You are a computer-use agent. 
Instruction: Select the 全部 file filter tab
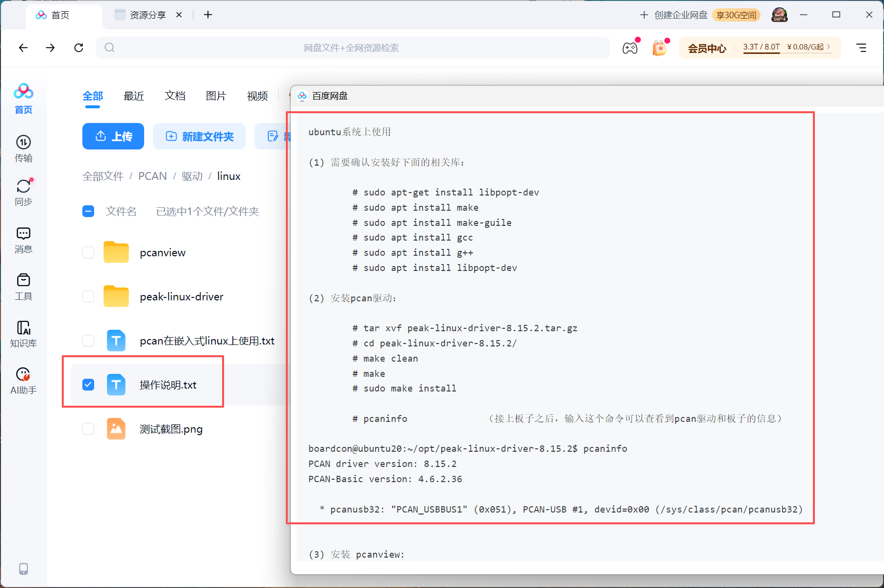point(93,96)
